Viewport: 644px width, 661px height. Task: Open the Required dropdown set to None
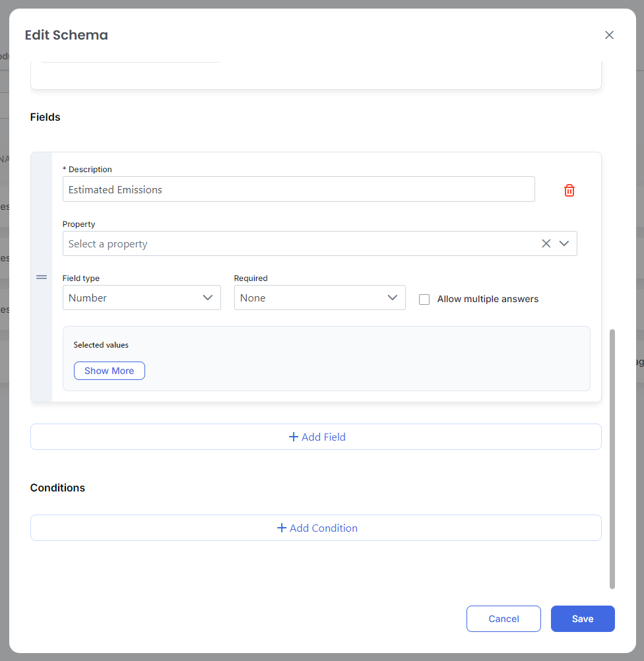click(x=319, y=298)
